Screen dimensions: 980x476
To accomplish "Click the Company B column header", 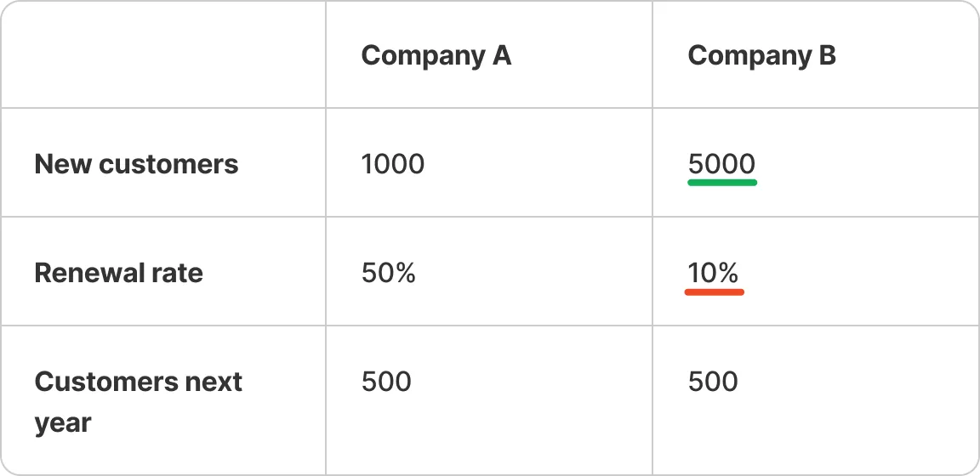I will [x=762, y=55].
